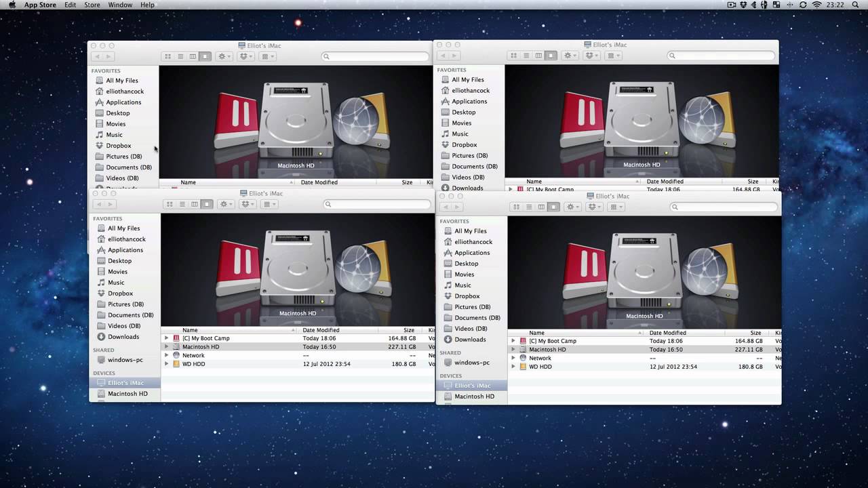Switch lower-left Finder window to icon view
Image resolution: width=868 pixels, height=488 pixels.
[x=170, y=204]
